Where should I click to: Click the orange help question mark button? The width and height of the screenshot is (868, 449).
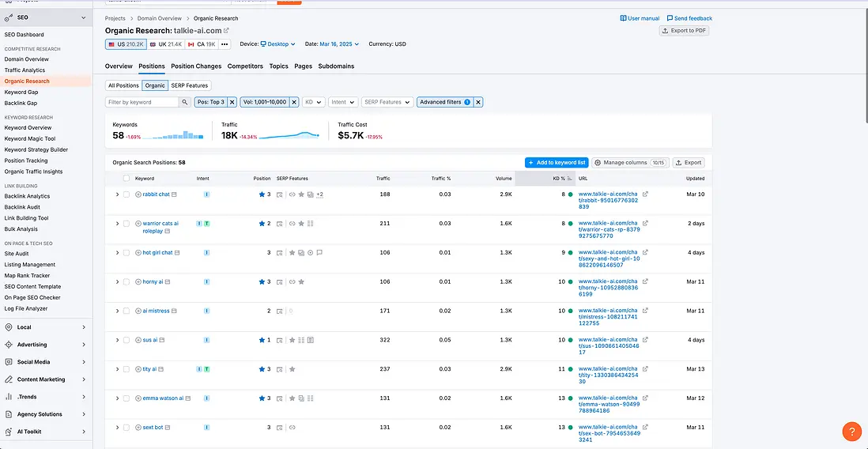(851, 432)
